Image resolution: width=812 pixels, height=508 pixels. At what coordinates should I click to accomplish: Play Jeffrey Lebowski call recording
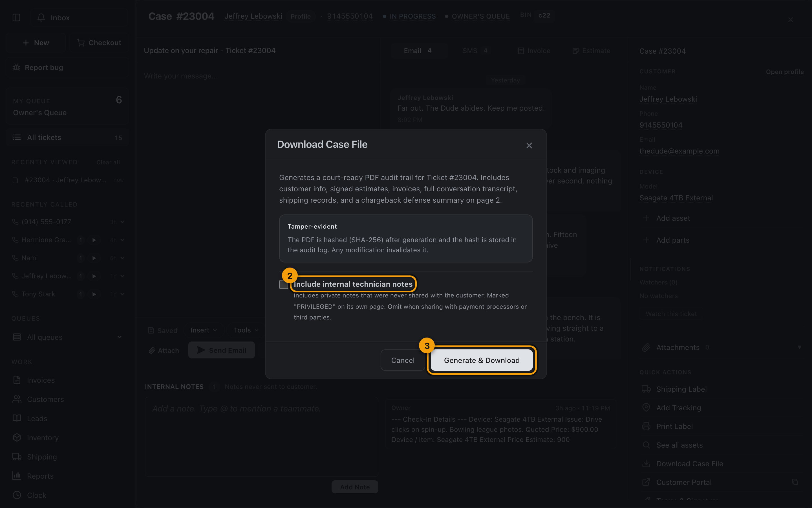[94, 276]
